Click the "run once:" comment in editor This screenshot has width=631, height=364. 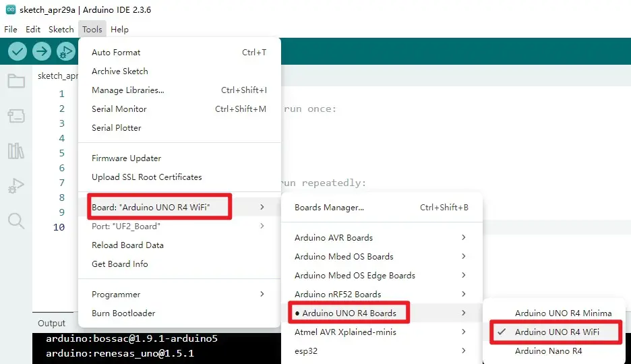310,109
